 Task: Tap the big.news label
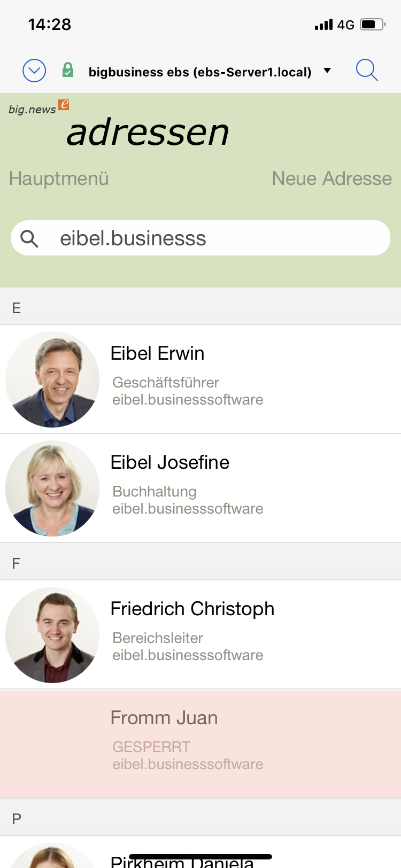click(x=32, y=110)
